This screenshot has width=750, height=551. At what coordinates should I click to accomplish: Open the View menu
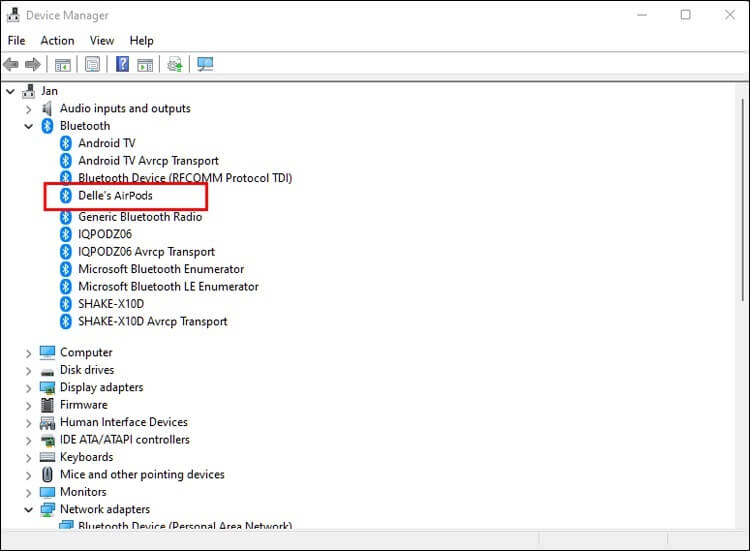pos(102,41)
